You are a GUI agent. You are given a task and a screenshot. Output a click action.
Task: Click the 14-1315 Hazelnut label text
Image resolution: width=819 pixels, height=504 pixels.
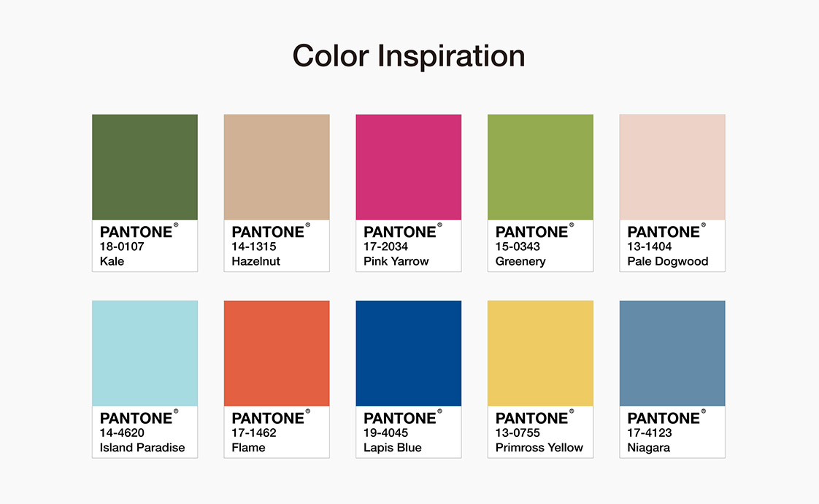pos(256,254)
